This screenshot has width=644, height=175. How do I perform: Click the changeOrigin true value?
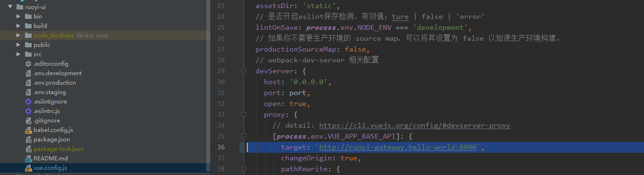point(349,158)
